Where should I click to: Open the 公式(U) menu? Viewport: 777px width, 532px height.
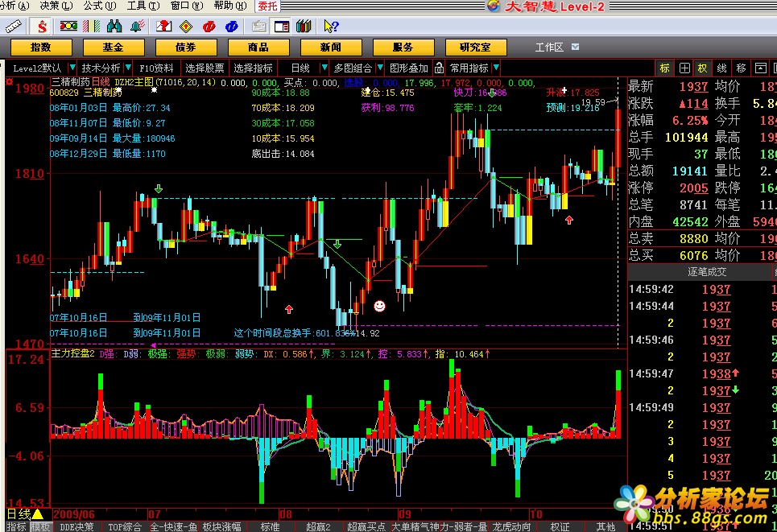point(100,6)
